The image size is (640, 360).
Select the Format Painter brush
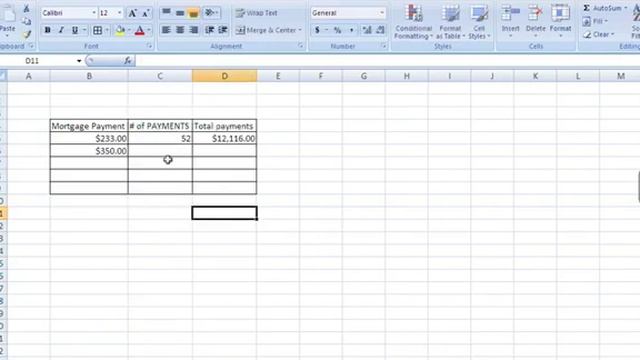pyautogui.click(x=27, y=35)
